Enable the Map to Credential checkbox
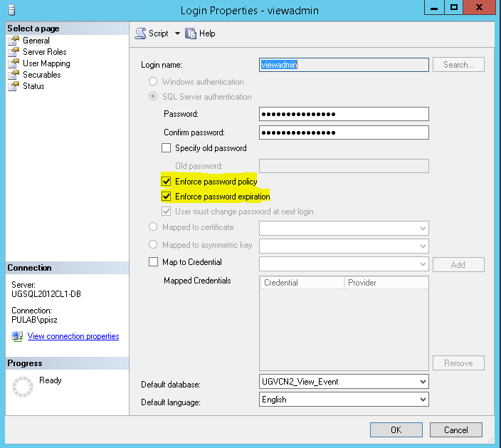Screen dimensions: 501x448 click(x=154, y=262)
